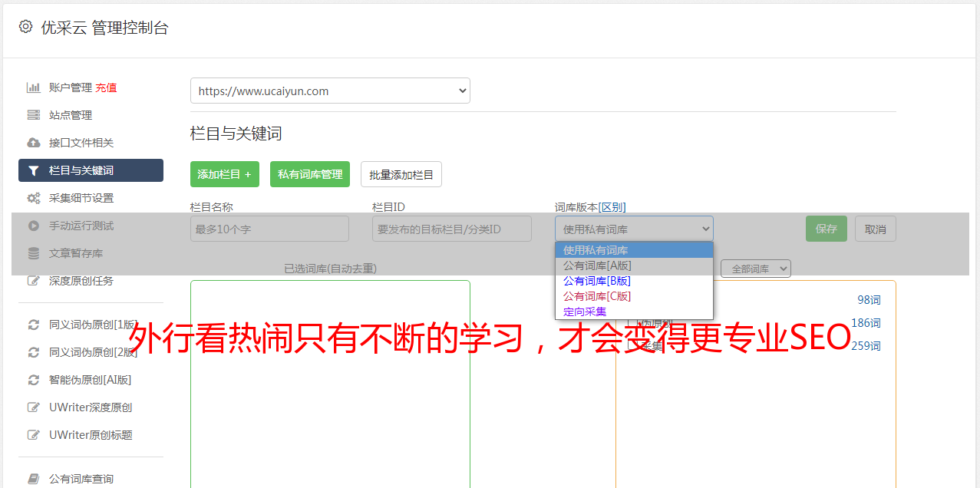Choose 公有词库[A版] option

(634, 265)
